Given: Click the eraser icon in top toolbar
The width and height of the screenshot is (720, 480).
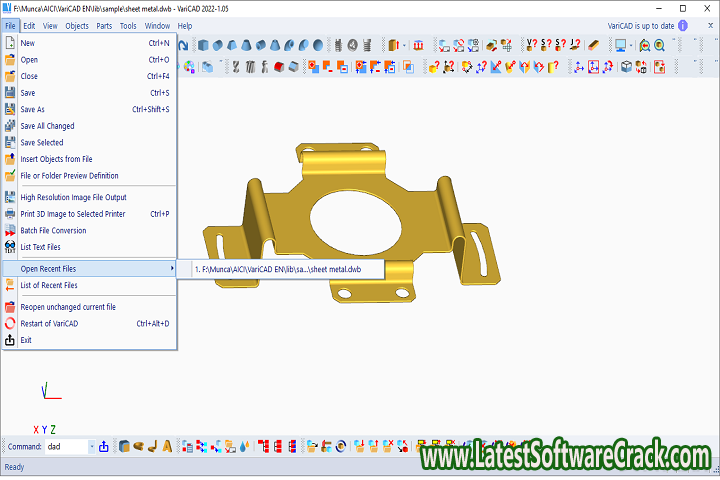Looking at the screenshot, I should pos(593,45).
